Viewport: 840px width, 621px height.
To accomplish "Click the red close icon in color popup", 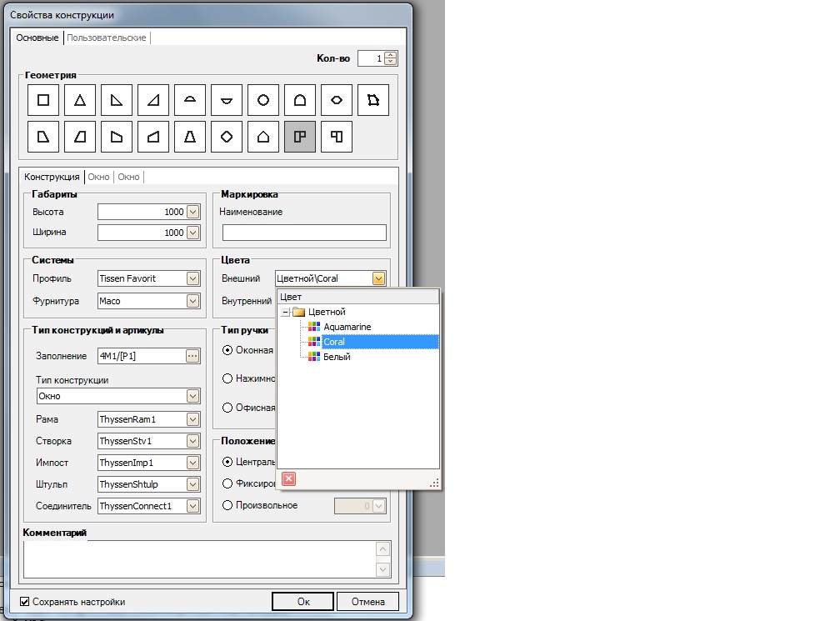I will coord(288,478).
